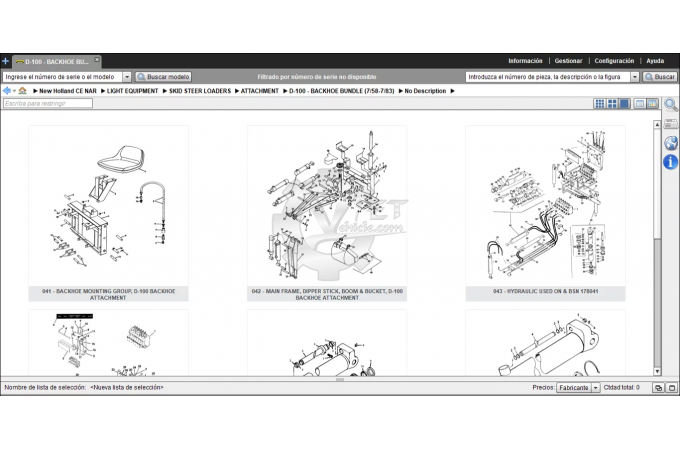
Task: Expand the part number search dropdown arrow
Action: (x=634, y=77)
